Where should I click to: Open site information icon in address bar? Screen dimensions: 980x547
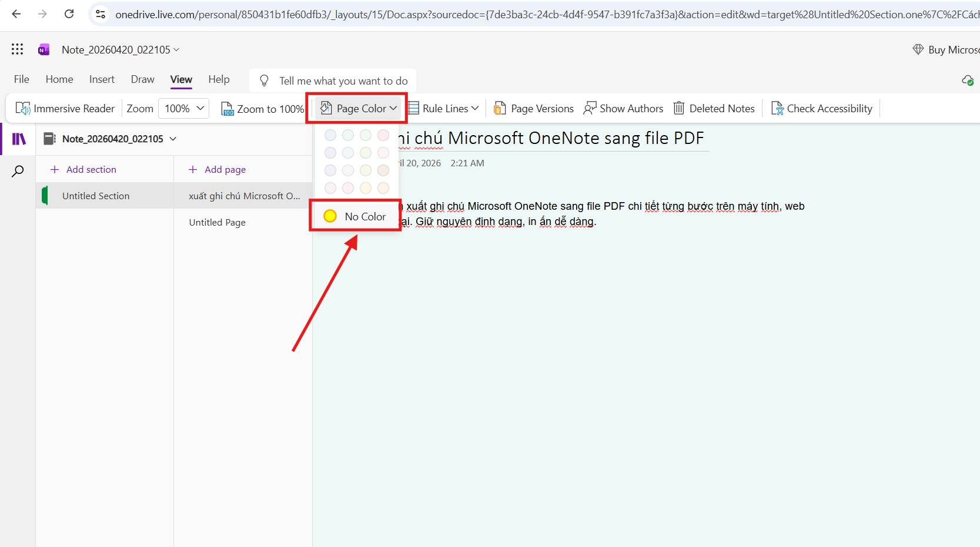[x=101, y=14]
